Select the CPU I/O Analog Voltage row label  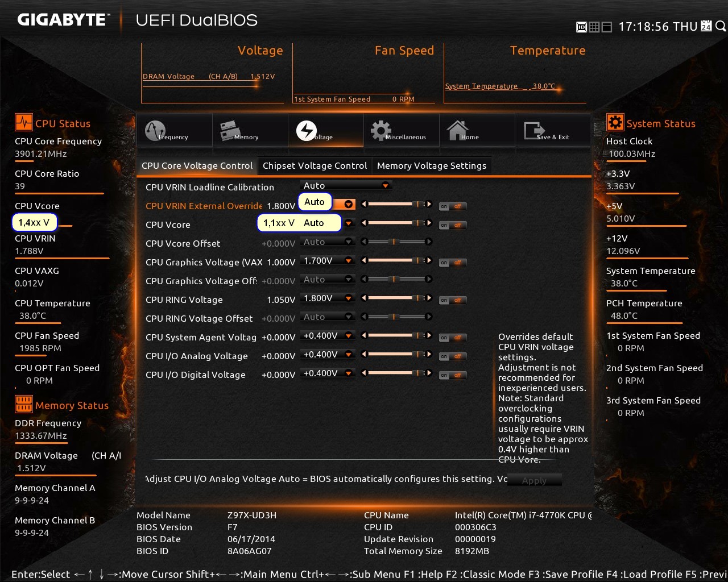(x=197, y=356)
